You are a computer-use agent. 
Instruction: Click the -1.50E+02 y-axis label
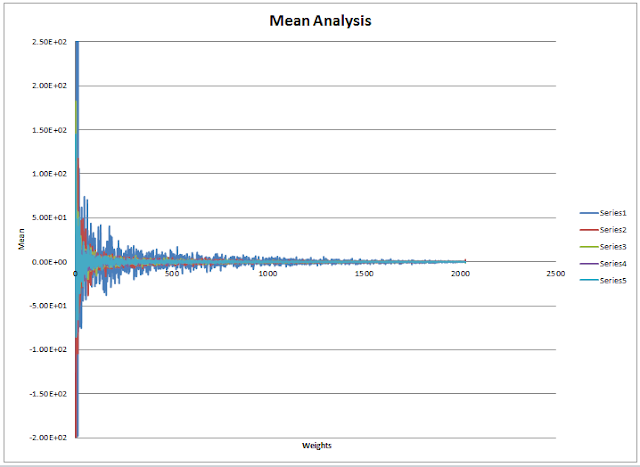pyautogui.click(x=48, y=394)
